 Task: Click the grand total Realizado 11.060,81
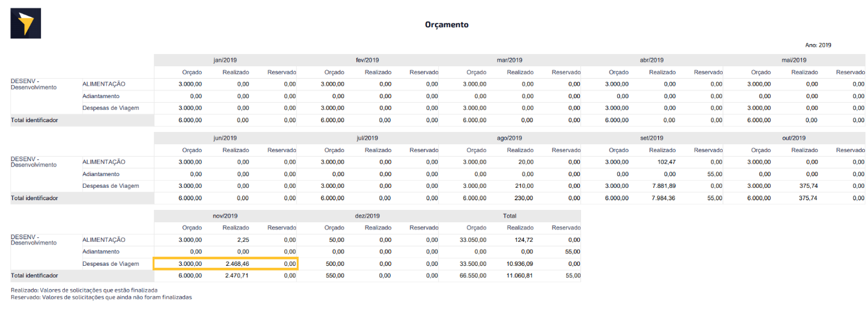click(x=520, y=276)
